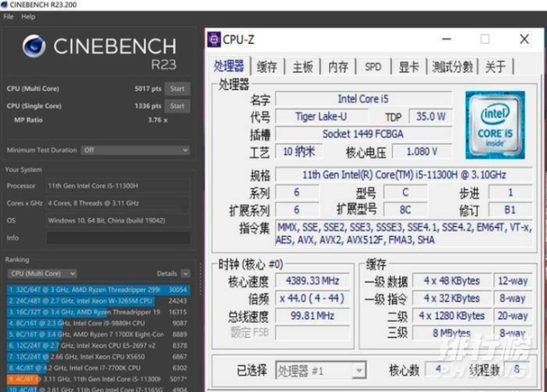Click the 总线速度 value 99.81 MHz
Screen dimensions: 547x392
[x=313, y=315]
